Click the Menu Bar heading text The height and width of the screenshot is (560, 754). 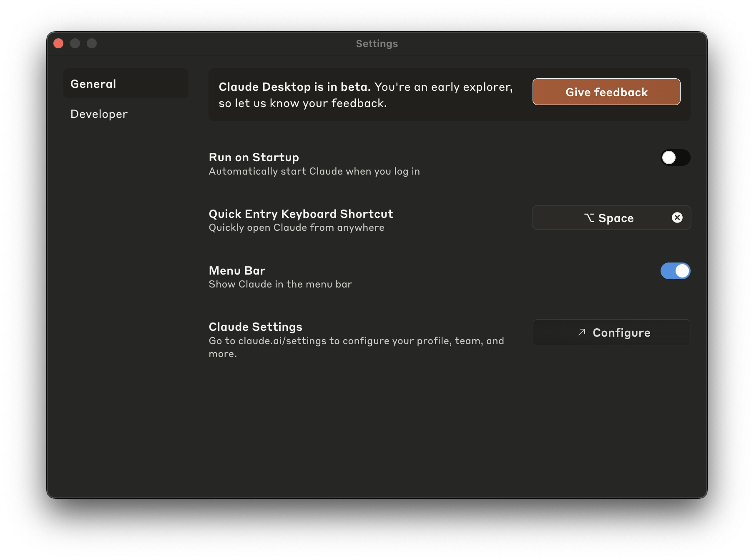click(237, 270)
